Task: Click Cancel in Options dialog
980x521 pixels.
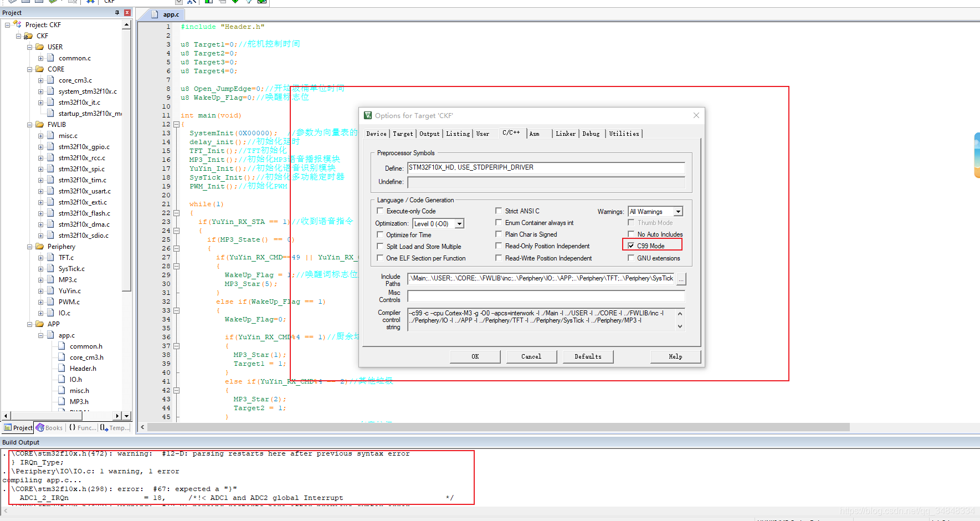Action: [531, 356]
